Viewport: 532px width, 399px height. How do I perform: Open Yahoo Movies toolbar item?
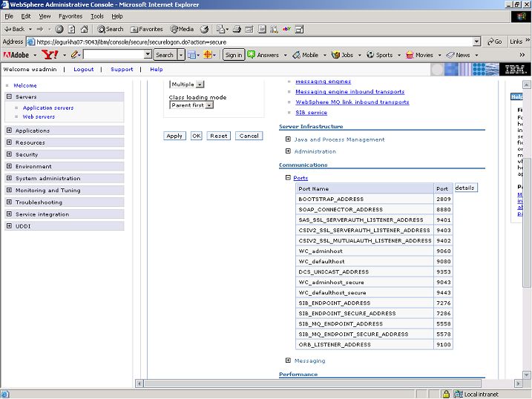pyautogui.click(x=420, y=55)
